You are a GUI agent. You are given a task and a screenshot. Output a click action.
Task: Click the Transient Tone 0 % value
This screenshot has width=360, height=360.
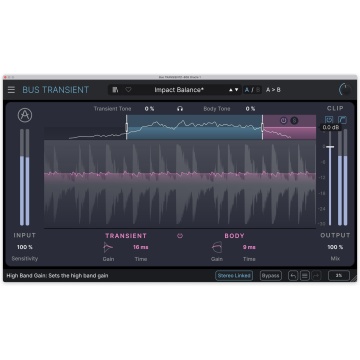coord(149,109)
